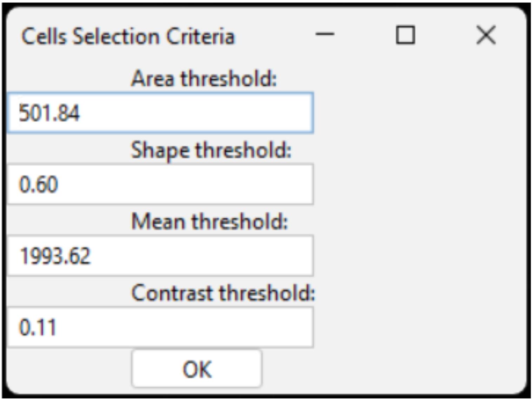Image resolution: width=532 pixels, height=401 pixels.
Task: Click empty title bar space before minimize
Action: click(x=274, y=35)
